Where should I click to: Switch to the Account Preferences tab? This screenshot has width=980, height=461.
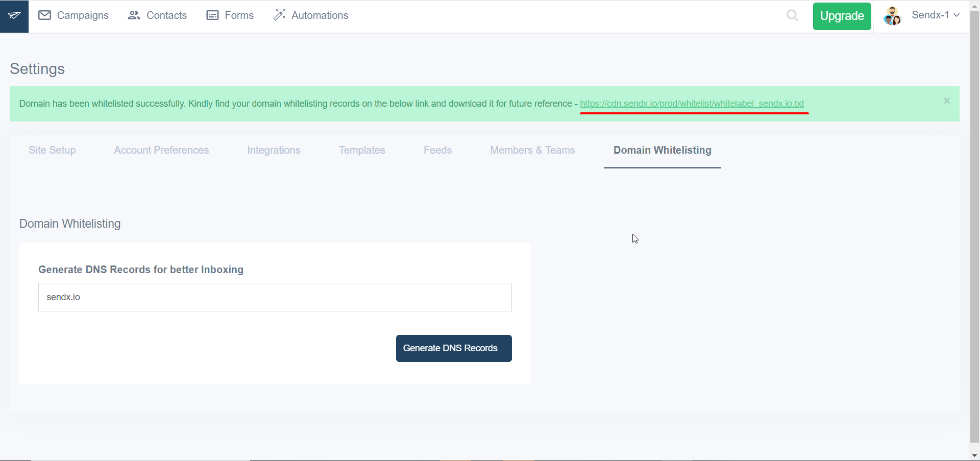click(161, 150)
